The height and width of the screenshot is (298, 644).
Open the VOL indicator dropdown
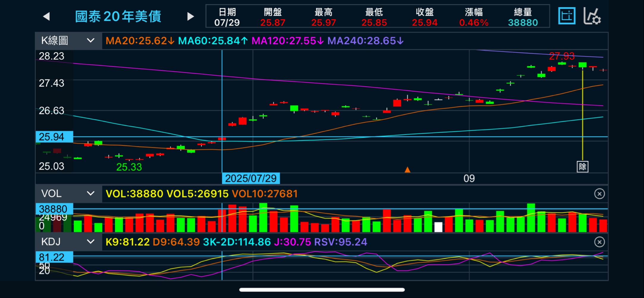click(68, 194)
